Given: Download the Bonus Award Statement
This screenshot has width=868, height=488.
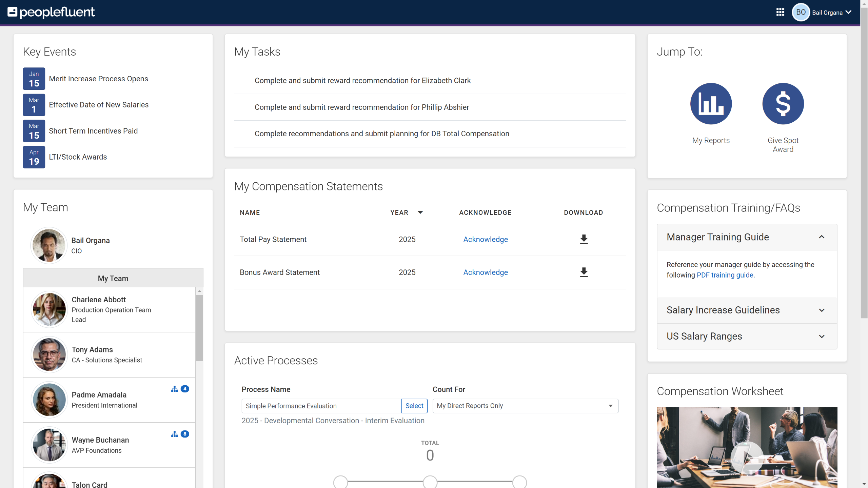Looking at the screenshot, I should (x=584, y=272).
